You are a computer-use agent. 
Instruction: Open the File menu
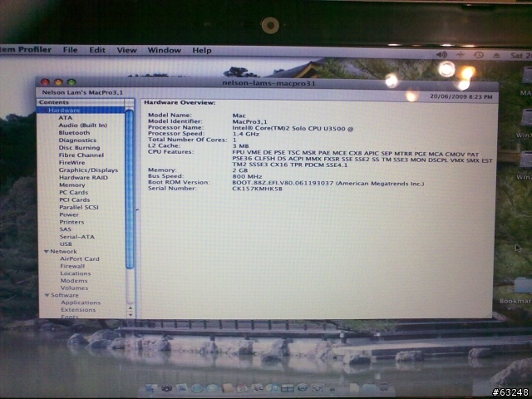(x=70, y=50)
